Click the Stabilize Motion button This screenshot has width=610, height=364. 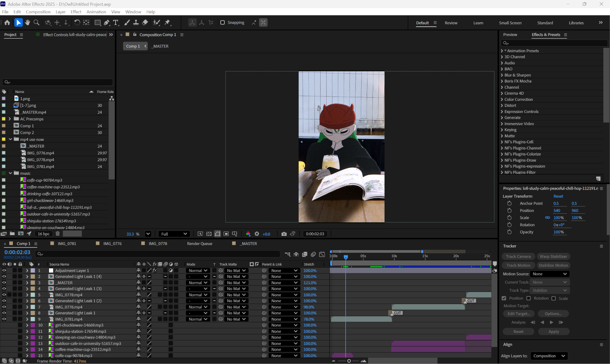pyautogui.click(x=553, y=265)
